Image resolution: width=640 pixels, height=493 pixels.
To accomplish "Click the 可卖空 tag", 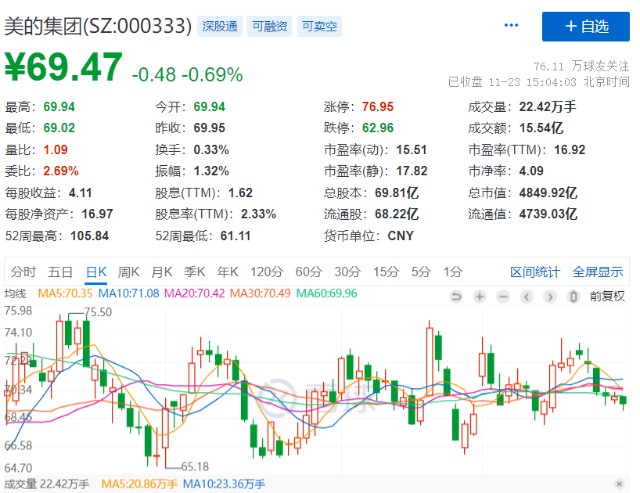I will (319, 27).
